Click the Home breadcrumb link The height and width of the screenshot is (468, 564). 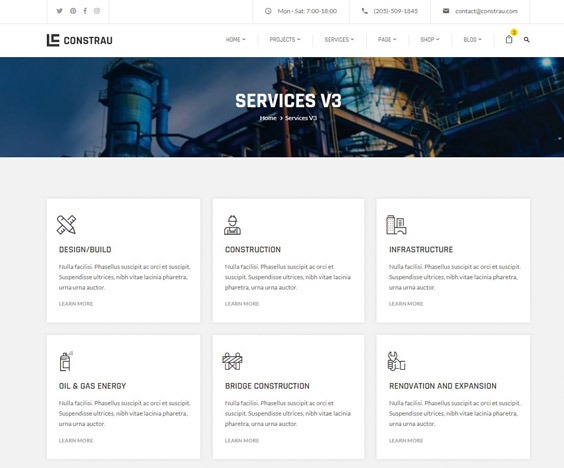(x=268, y=118)
